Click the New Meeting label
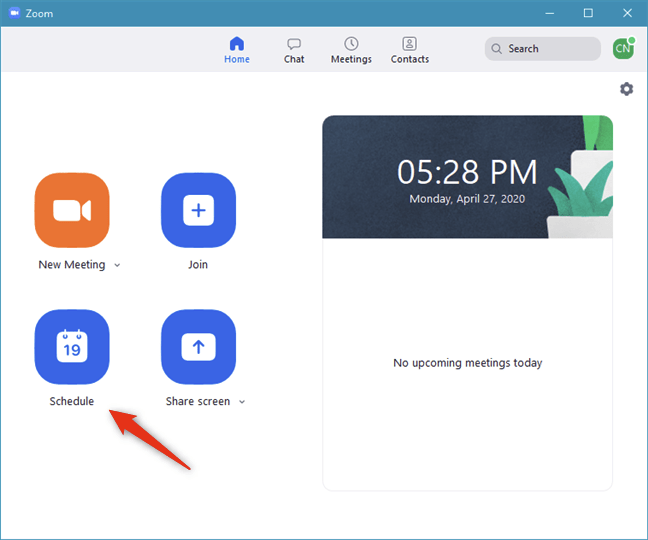The height and width of the screenshot is (540, 648). coord(72,264)
